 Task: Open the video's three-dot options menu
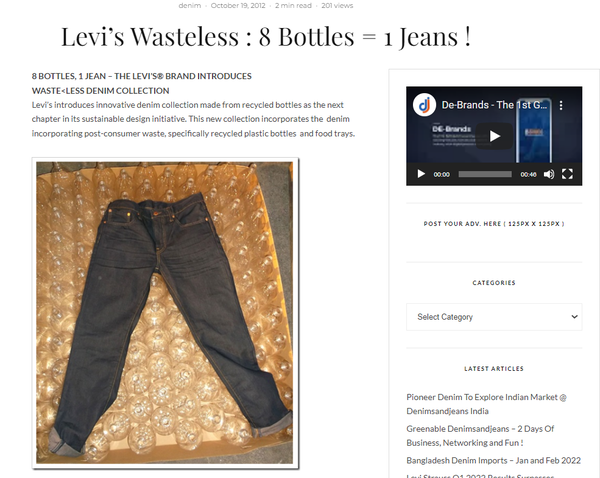(561, 105)
